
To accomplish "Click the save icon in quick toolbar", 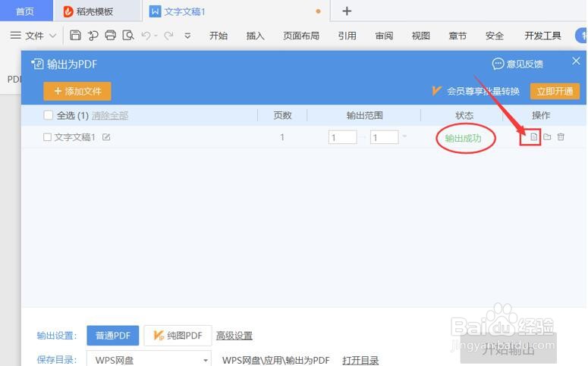I will [x=75, y=35].
